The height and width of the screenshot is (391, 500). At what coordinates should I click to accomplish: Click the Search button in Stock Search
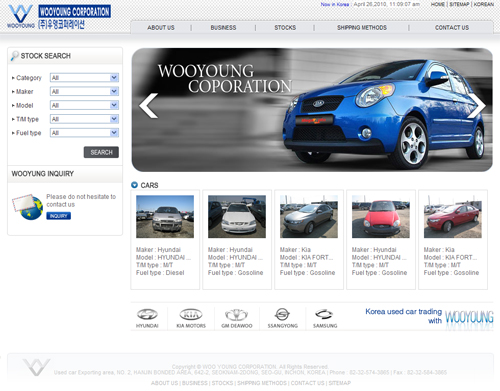101,152
